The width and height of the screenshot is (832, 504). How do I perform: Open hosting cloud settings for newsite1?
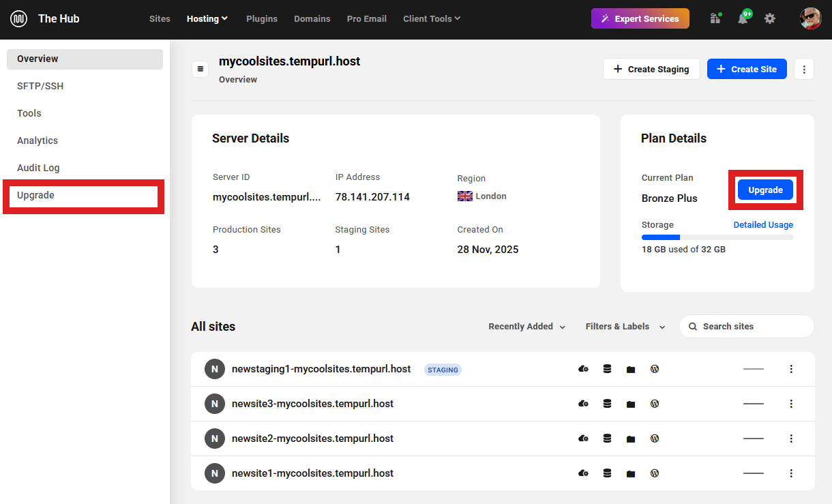583,473
